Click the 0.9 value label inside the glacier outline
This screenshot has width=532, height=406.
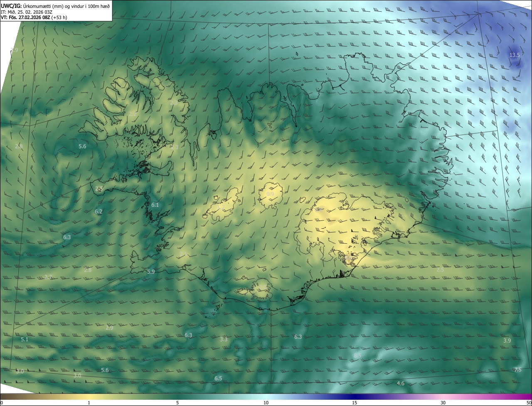[x=270, y=194]
